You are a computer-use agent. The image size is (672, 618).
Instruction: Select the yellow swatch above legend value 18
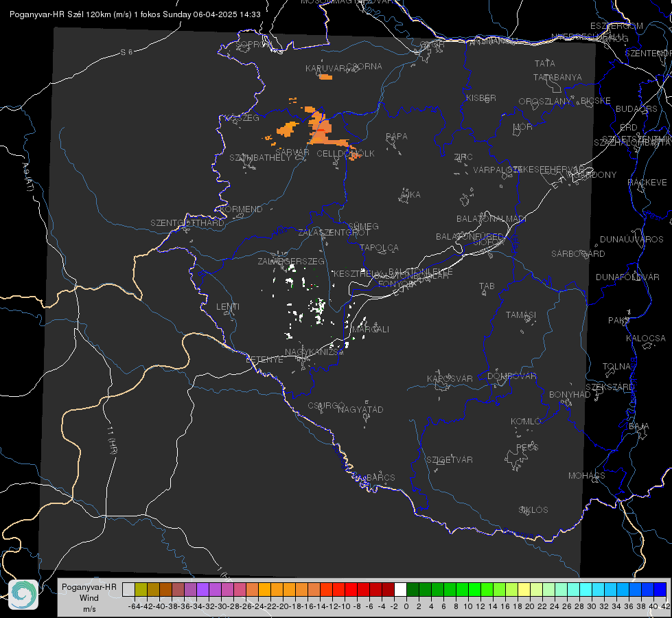coord(524,589)
